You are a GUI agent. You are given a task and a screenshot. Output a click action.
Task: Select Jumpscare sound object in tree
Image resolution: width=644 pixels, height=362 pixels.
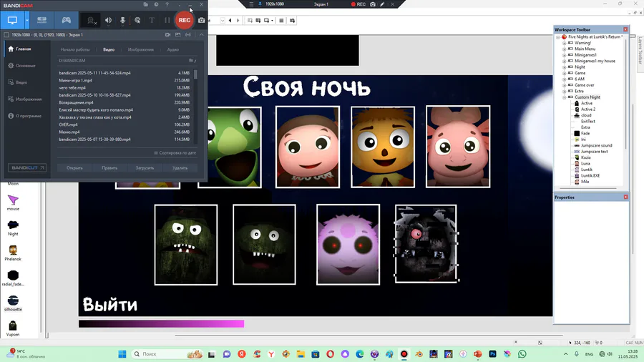(596, 145)
